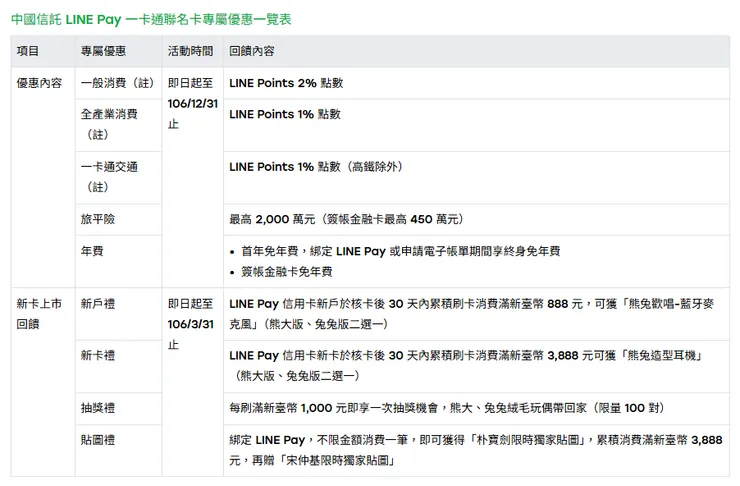The width and height of the screenshot is (740, 486).
Task: Click the title 中國信託 LINE Pay 一卡通聯名卡專屬優惠一覽表
Action: (151, 19)
